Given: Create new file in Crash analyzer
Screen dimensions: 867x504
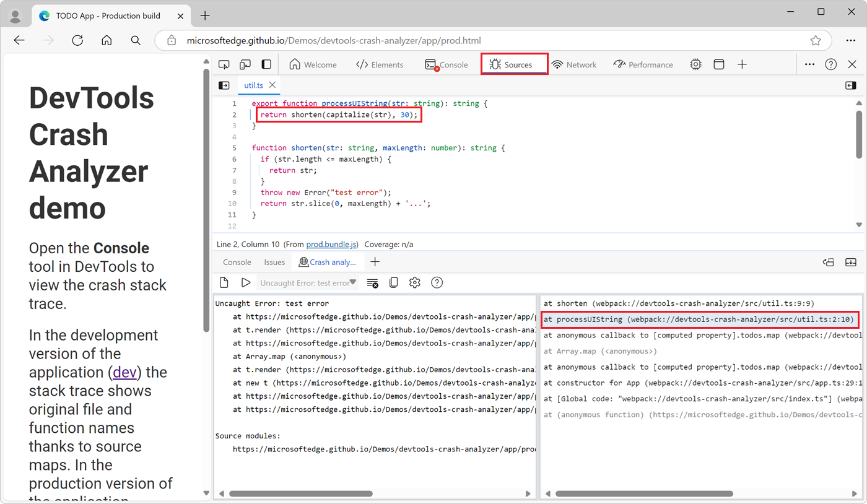Looking at the screenshot, I should [x=224, y=282].
